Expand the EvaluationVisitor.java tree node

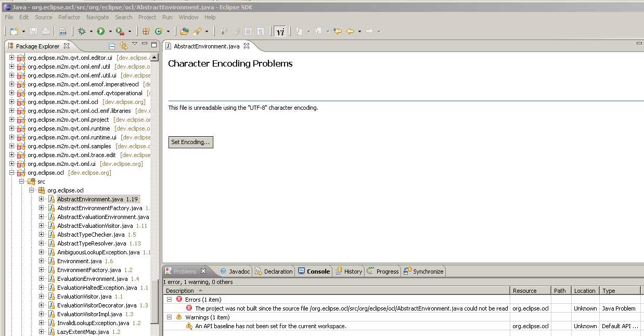41,296
